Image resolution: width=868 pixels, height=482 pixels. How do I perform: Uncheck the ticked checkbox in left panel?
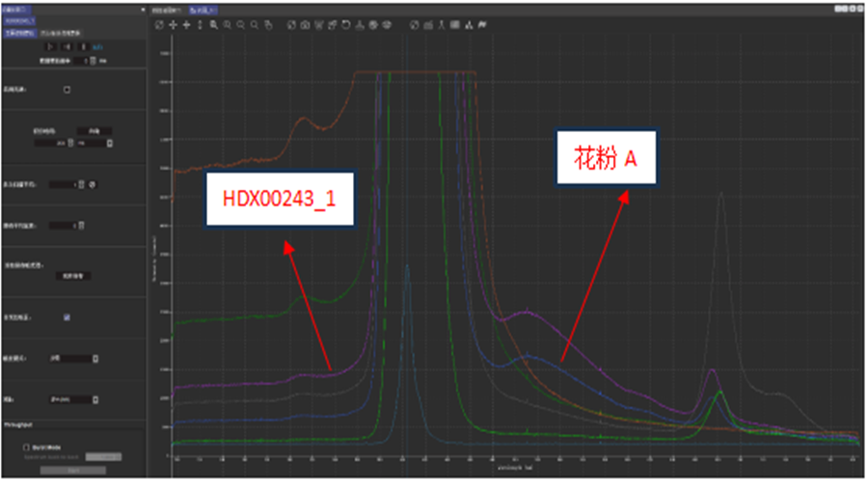(67, 316)
